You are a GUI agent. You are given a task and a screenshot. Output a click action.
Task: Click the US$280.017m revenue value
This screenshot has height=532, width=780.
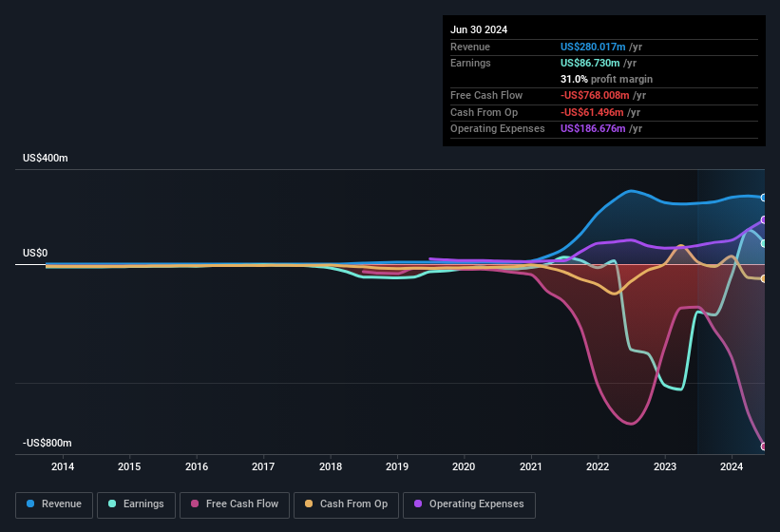point(593,47)
